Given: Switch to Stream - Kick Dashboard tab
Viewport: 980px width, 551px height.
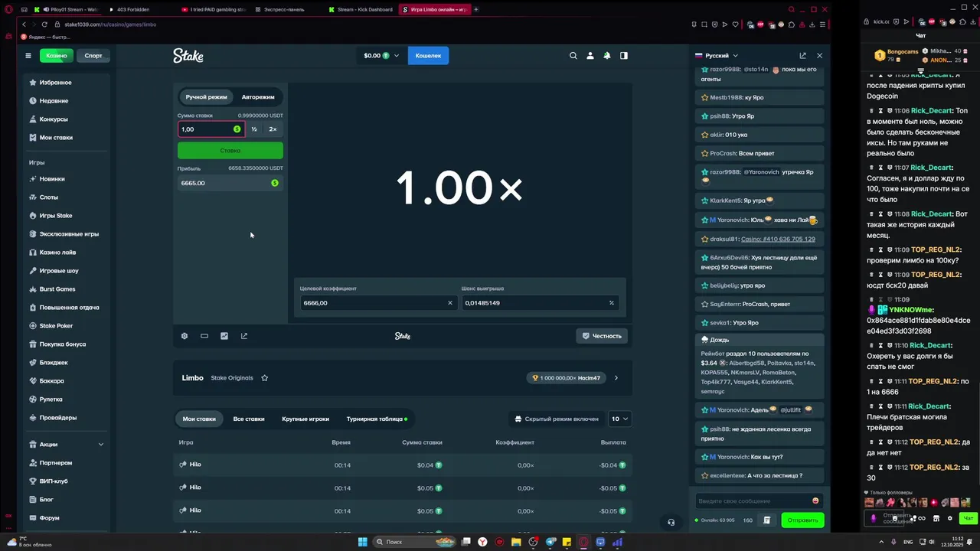Looking at the screenshot, I should point(360,9).
